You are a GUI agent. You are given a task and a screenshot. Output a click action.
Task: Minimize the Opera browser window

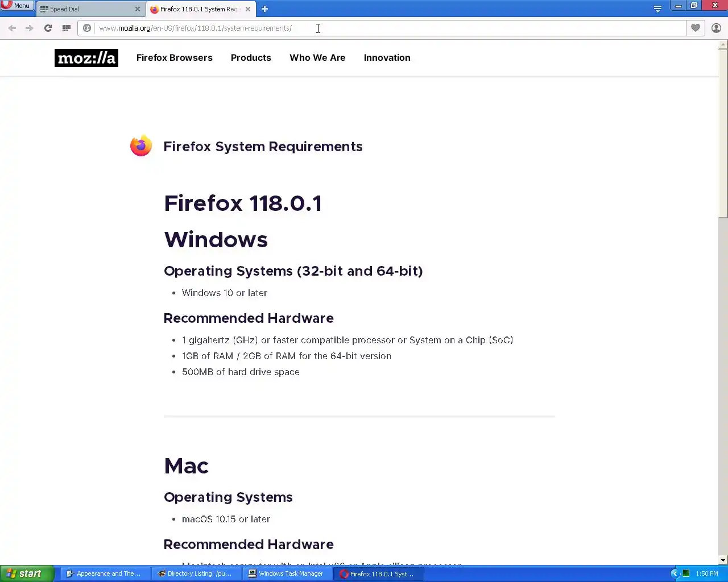pos(679,6)
